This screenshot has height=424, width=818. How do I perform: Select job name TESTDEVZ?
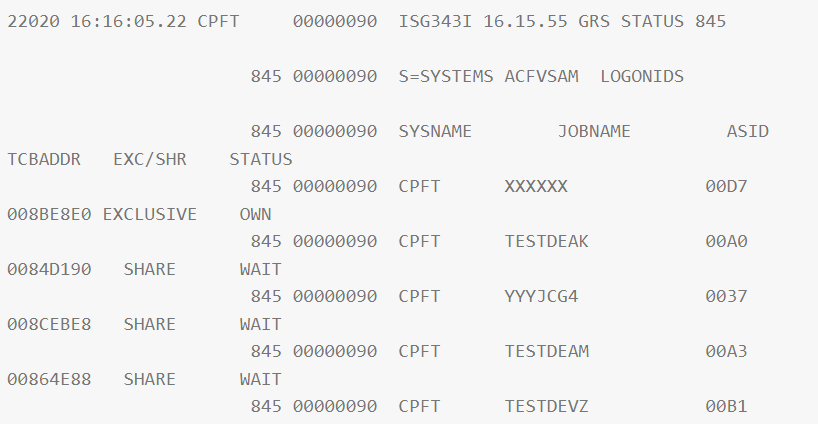tap(547, 407)
